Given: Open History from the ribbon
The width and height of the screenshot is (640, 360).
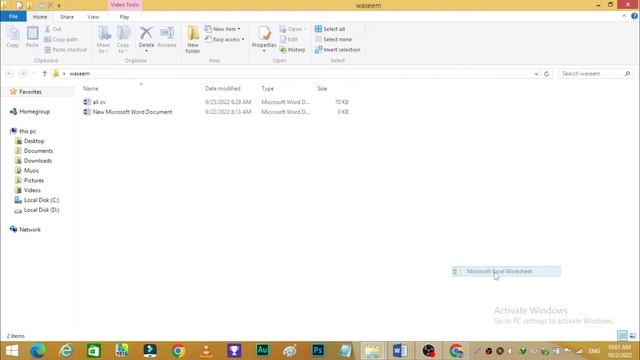Looking at the screenshot, I should (292, 50).
